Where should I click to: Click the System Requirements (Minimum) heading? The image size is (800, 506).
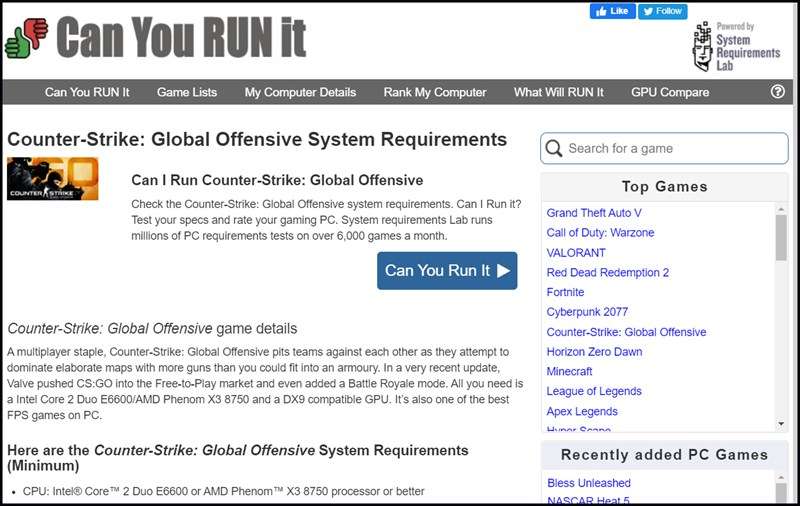point(238,458)
